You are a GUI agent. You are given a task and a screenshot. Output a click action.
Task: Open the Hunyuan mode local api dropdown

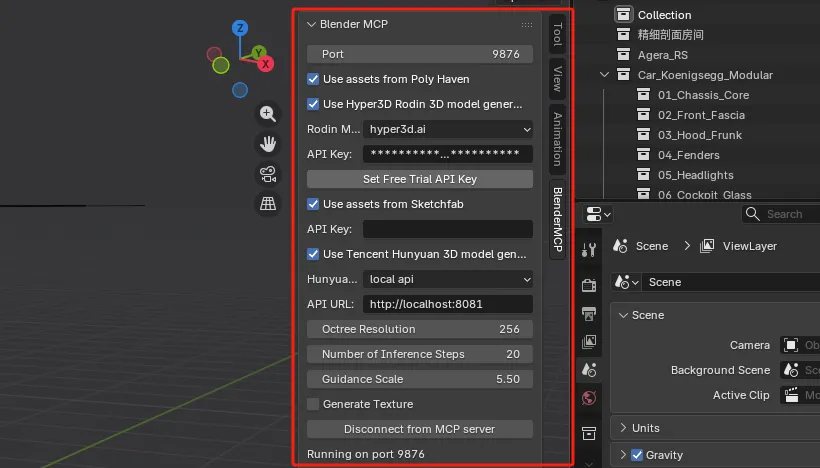tap(448, 279)
